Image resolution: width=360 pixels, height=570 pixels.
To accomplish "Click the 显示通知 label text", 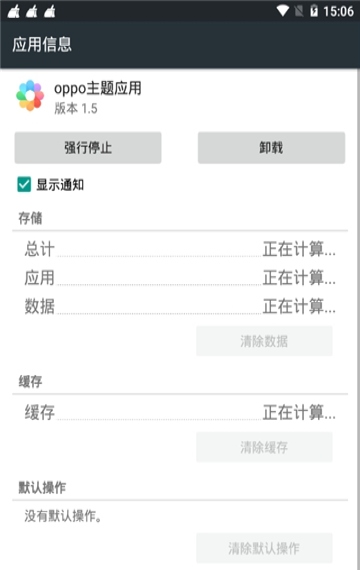I will click(60, 185).
